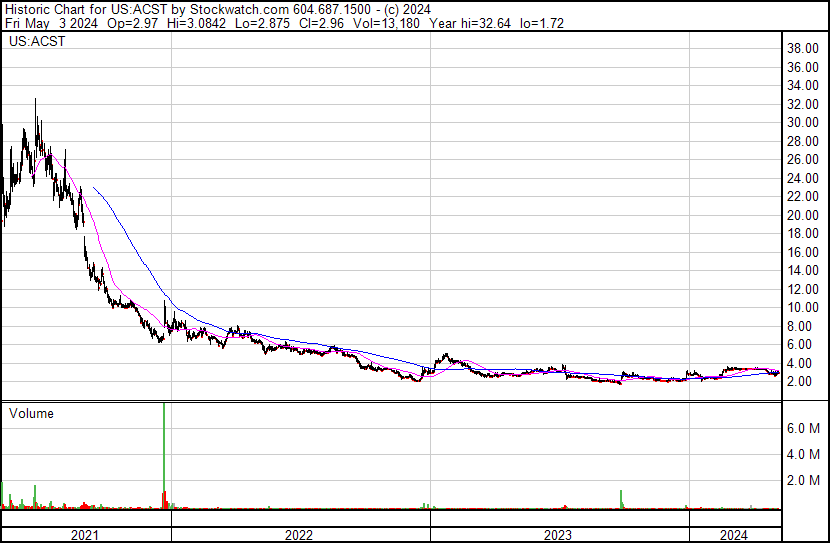Click the 34.00 price axis label

803,85
